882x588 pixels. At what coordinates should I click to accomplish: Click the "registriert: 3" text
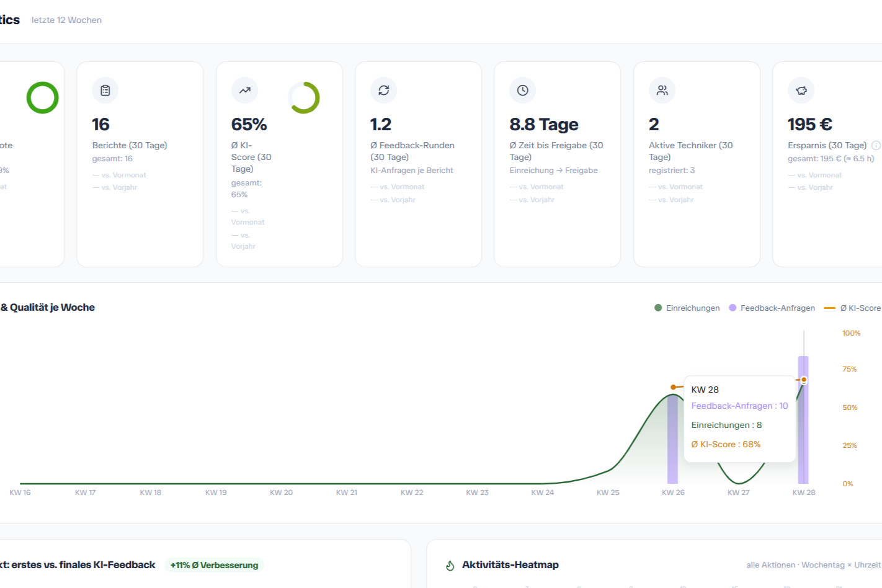coord(672,170)
